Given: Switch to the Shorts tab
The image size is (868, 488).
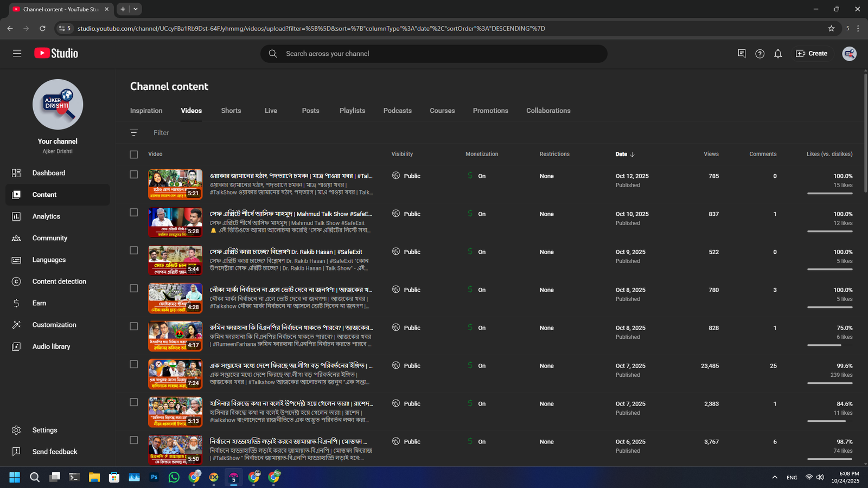Looking at the screenshot, I should (231, 111).
